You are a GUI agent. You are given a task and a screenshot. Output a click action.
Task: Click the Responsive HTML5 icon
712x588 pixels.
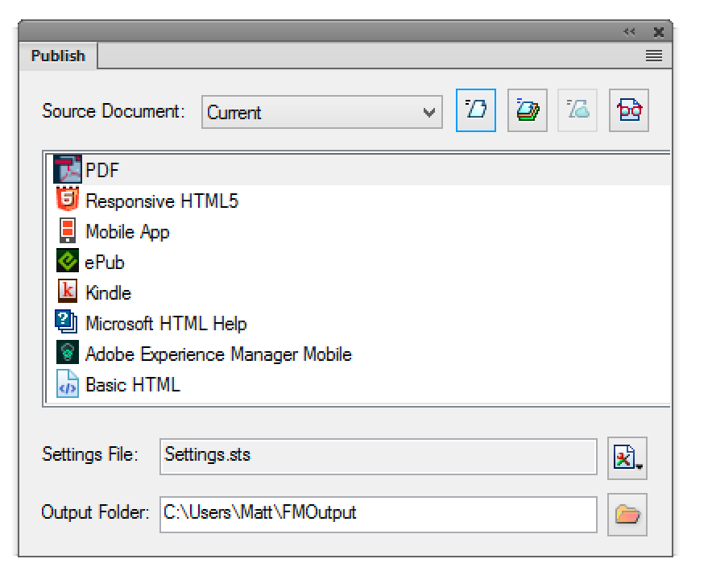[x=68, y=201]
